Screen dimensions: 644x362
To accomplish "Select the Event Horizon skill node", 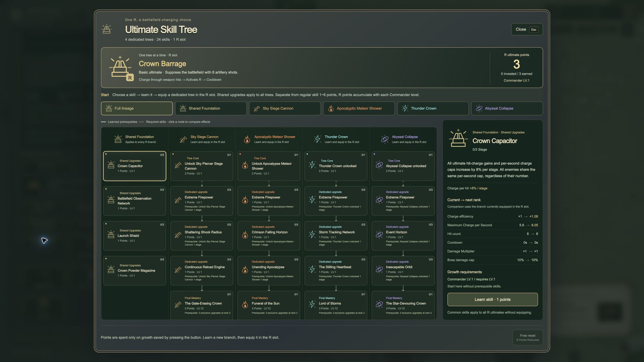I will [x=403, y=236].
